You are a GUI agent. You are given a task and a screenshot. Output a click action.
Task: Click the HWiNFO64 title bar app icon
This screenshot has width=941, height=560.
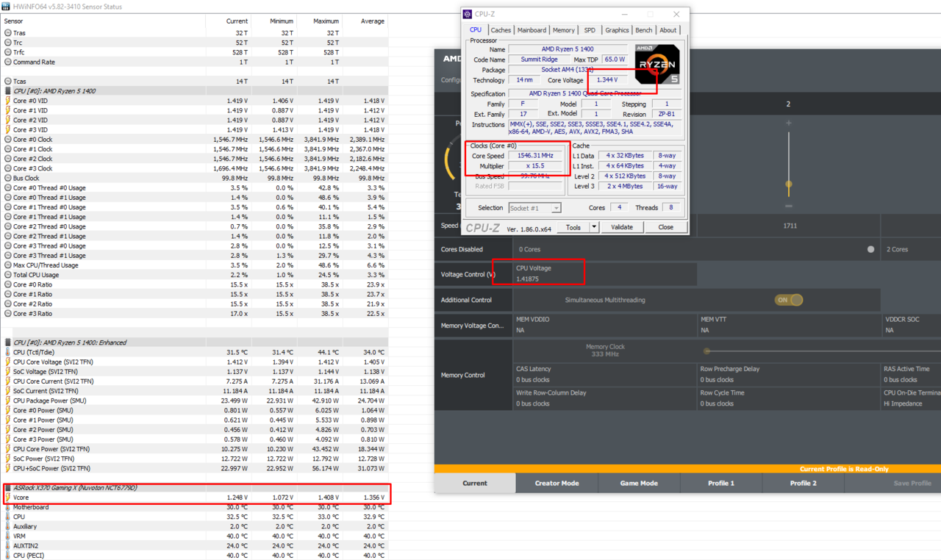(x=7, y=7)
